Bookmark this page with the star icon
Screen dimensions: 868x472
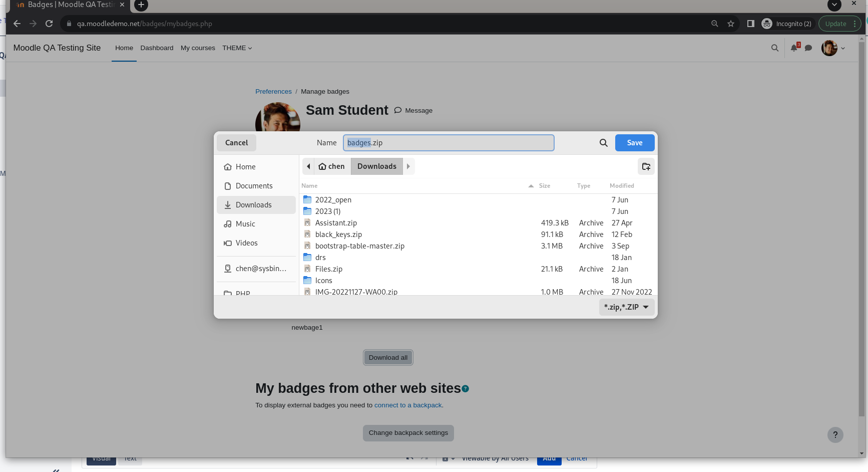tap(731, 24)
